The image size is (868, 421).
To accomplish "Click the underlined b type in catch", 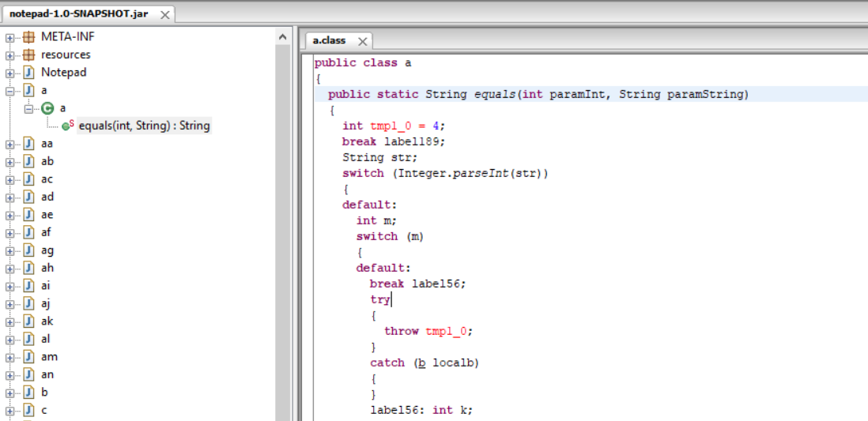I will click(x=422, y=363).
